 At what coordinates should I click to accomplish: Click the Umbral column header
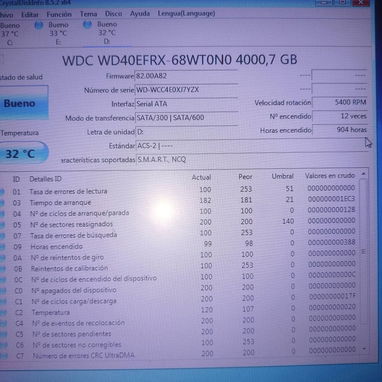pyautogui.click(x=283, y=176)
